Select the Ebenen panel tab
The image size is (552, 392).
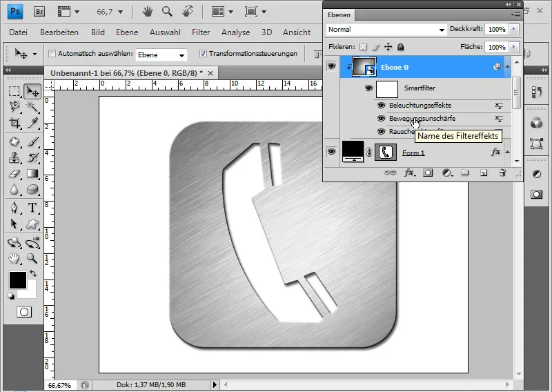339,14
